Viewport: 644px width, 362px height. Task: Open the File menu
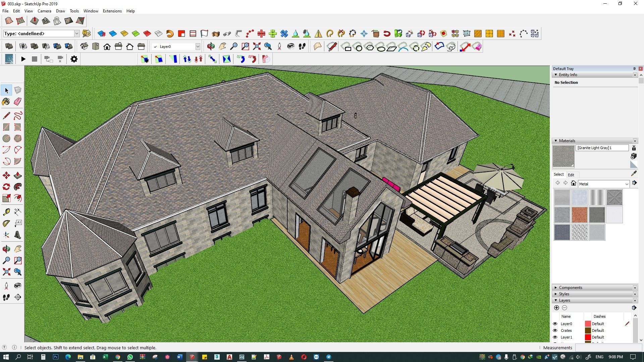(5, 11)
